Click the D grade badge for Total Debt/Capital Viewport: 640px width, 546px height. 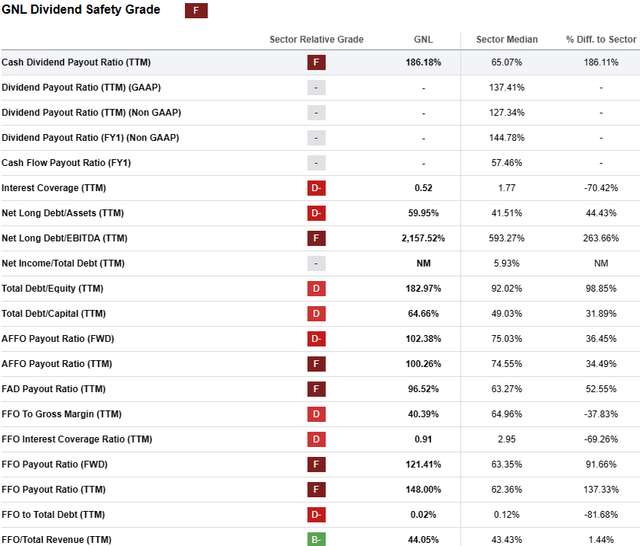point(316,314)
